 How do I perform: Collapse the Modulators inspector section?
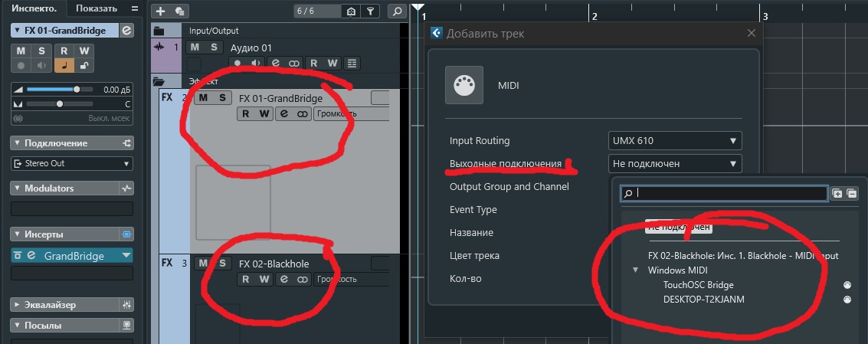coord(17,188)
